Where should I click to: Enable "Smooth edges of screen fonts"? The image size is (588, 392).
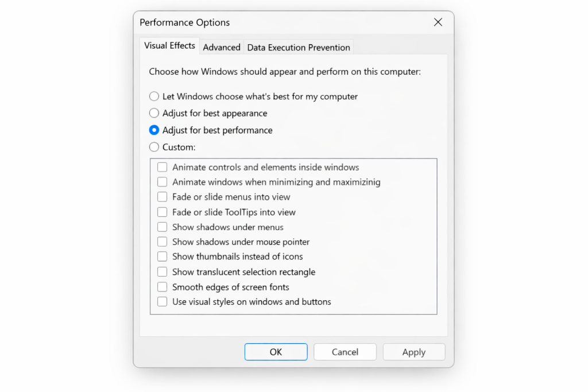pyautogui.click(x=162, y=286)
